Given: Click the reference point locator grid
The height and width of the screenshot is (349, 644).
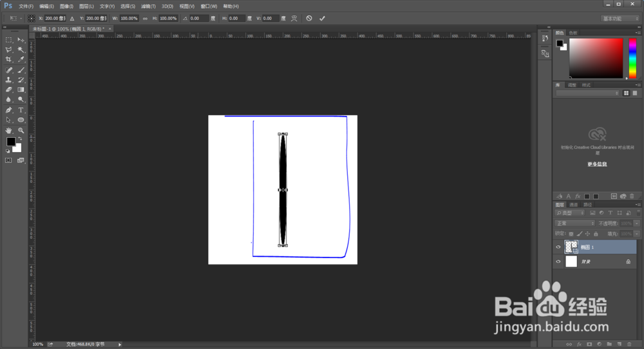Looking at the screenshot, I should 31,19.
